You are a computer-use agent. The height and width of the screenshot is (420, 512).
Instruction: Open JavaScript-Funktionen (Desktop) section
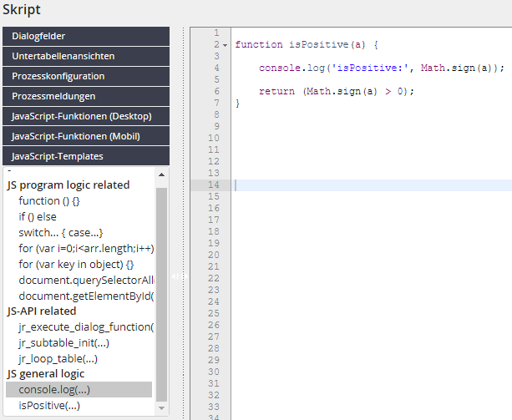pos(86,116)
